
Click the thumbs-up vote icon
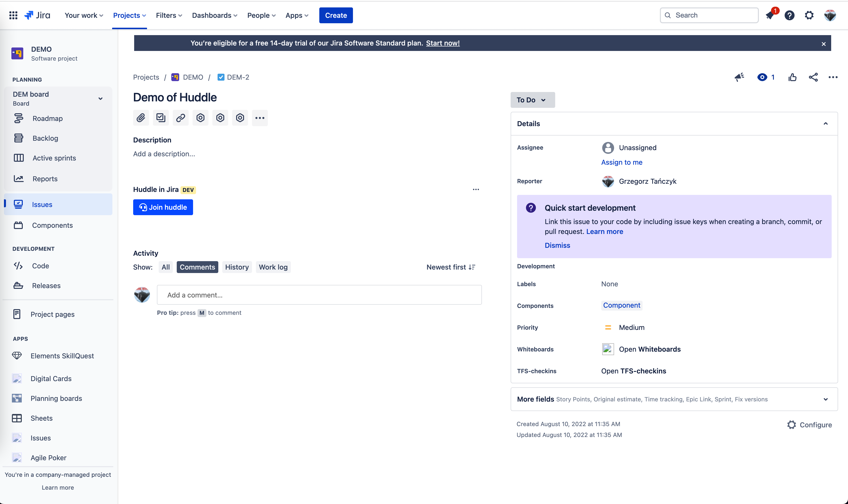coord(792,77)
